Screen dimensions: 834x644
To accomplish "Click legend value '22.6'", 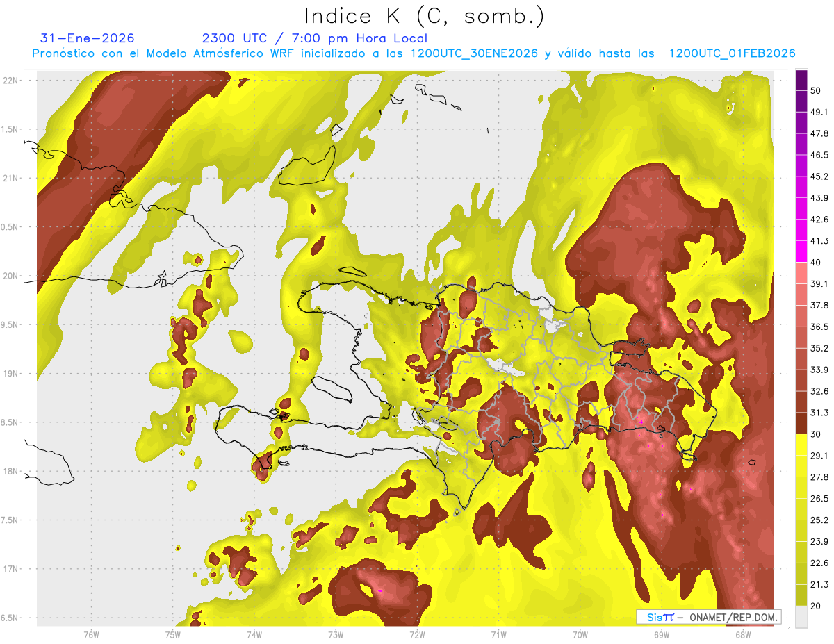I will click(819, 563).
